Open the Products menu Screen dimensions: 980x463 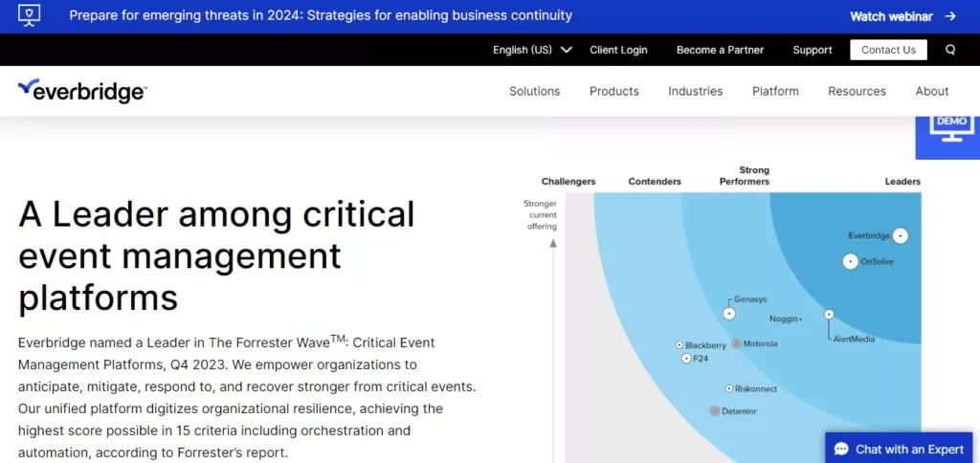pos(613,91)
